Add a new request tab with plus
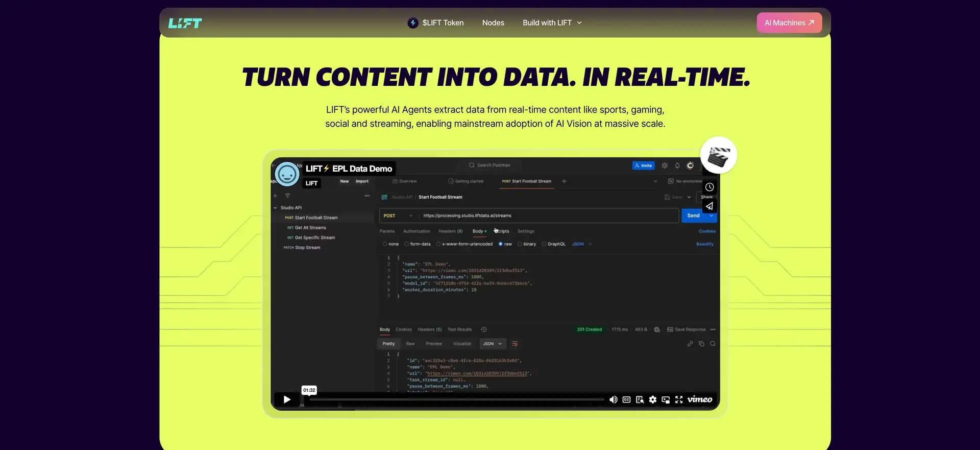 (x=564, y=181)
